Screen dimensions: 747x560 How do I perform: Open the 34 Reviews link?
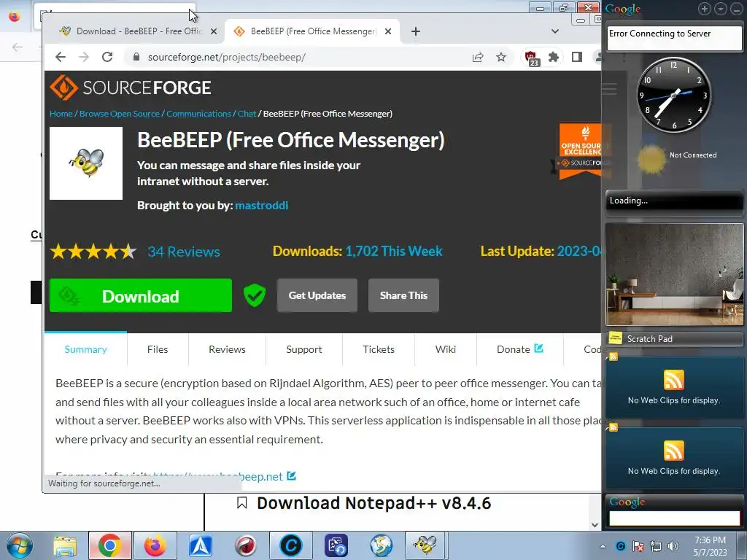tap(184, 252)
